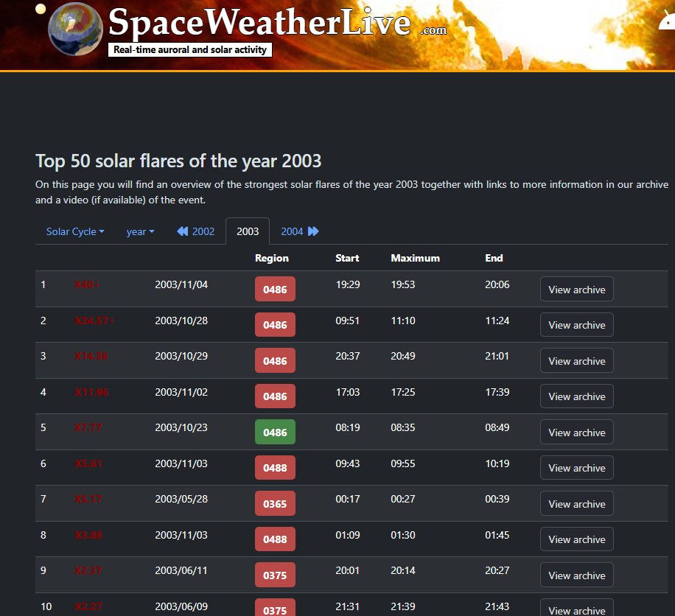The width and height of the screenshot is (675, 616).
Task: Click region 0488 badge in X5.61 row
Action: pyautogui.click(x=275, y=467)
